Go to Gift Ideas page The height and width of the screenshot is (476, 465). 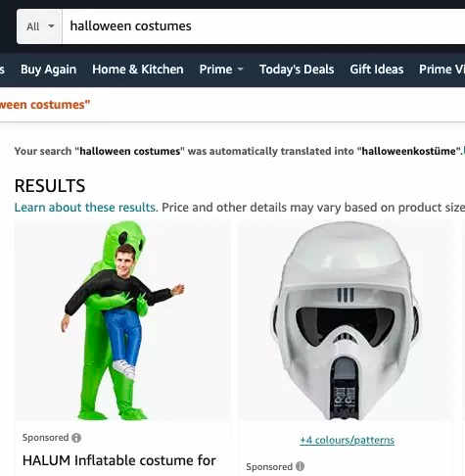pos(377,70)
